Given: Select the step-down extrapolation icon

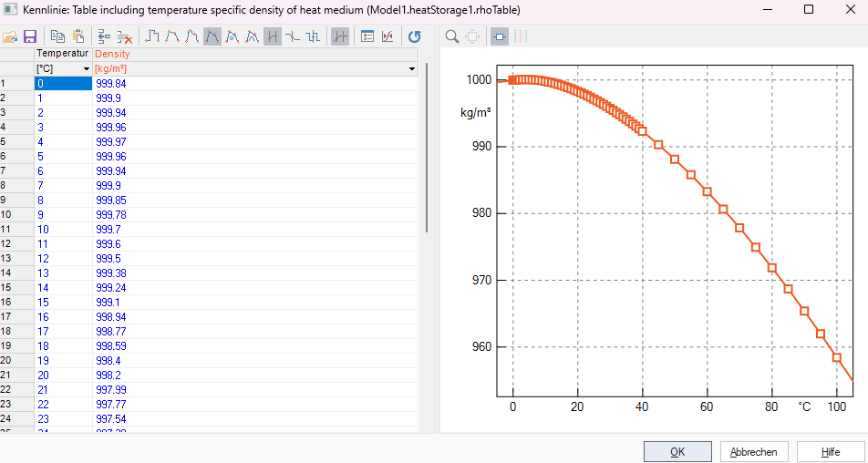Looking at the screenshot, I should click(x=293, y=36).
